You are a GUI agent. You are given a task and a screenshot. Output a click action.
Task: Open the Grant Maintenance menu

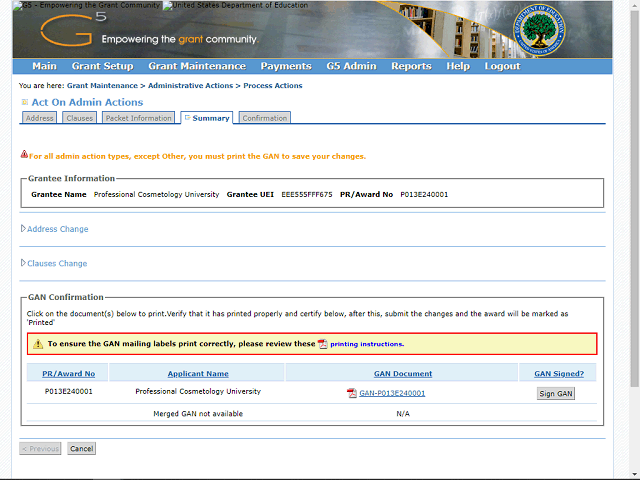tap(196, 66)
